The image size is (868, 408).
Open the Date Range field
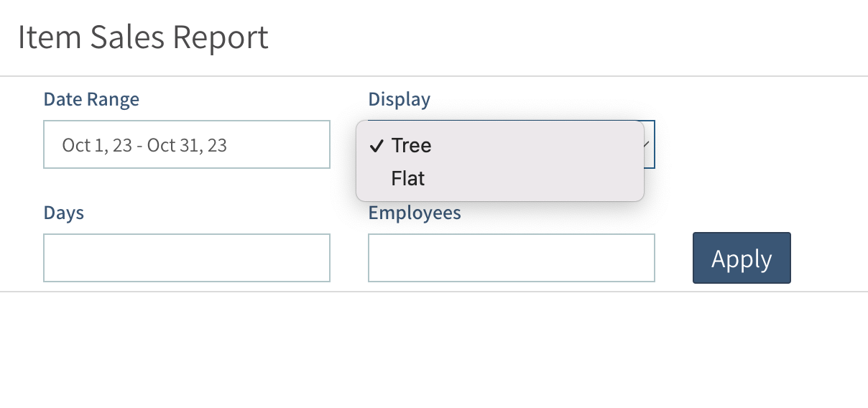point(187,144)
